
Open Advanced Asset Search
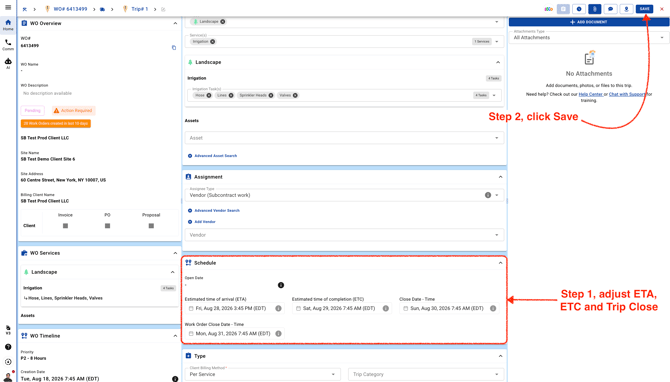(212, 156)
